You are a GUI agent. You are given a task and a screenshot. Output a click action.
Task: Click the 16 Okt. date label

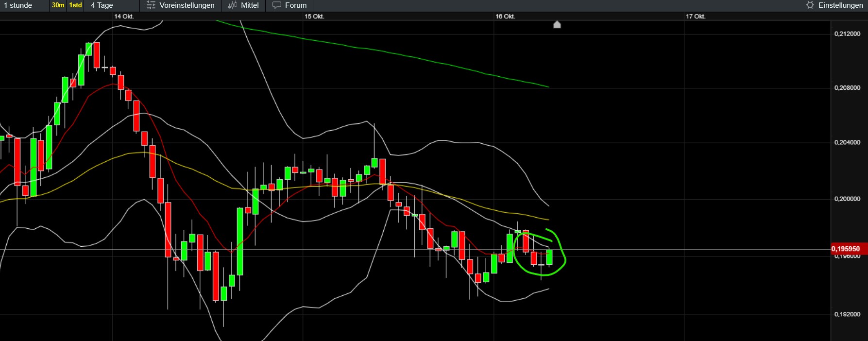[505, 17]
